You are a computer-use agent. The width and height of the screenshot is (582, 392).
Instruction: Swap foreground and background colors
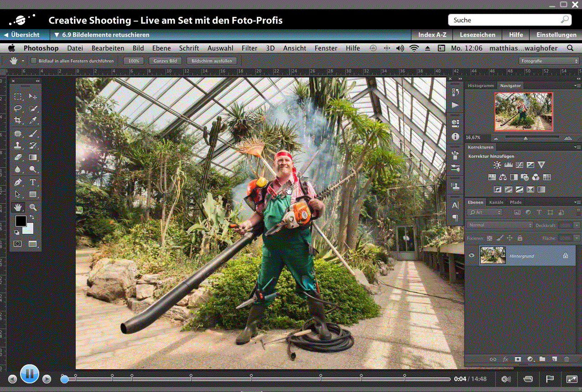coord(32,217)
